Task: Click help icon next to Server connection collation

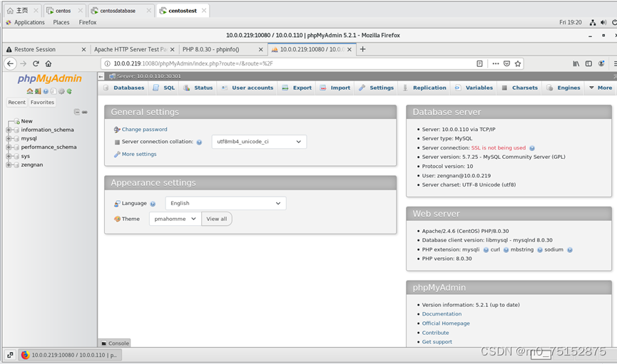Action: 199,142
